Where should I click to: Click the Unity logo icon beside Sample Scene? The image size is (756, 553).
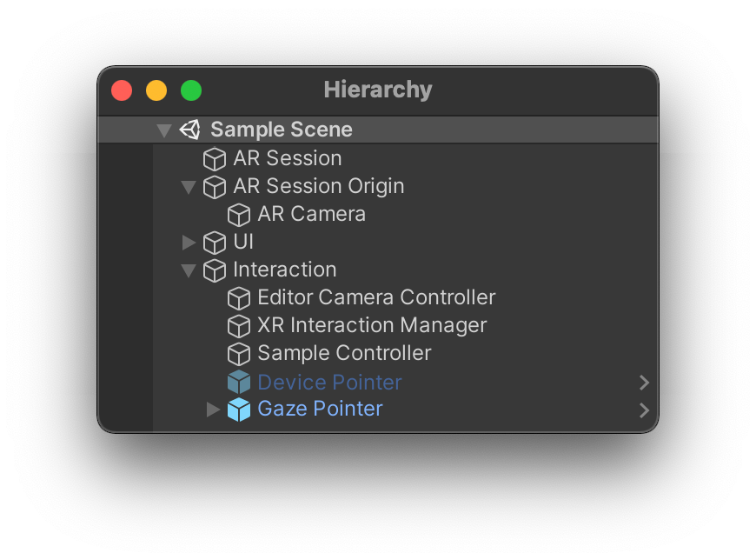(x=190, y=130)
